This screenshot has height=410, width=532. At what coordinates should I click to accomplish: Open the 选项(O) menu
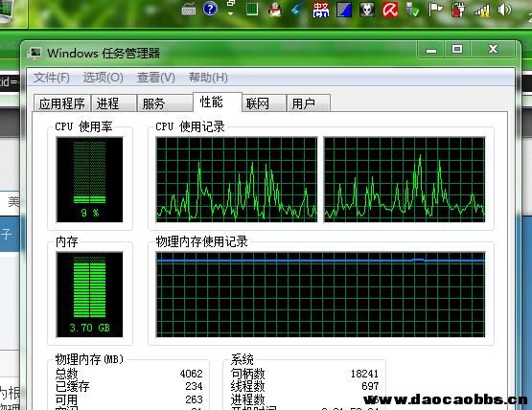tap(104, 78)
